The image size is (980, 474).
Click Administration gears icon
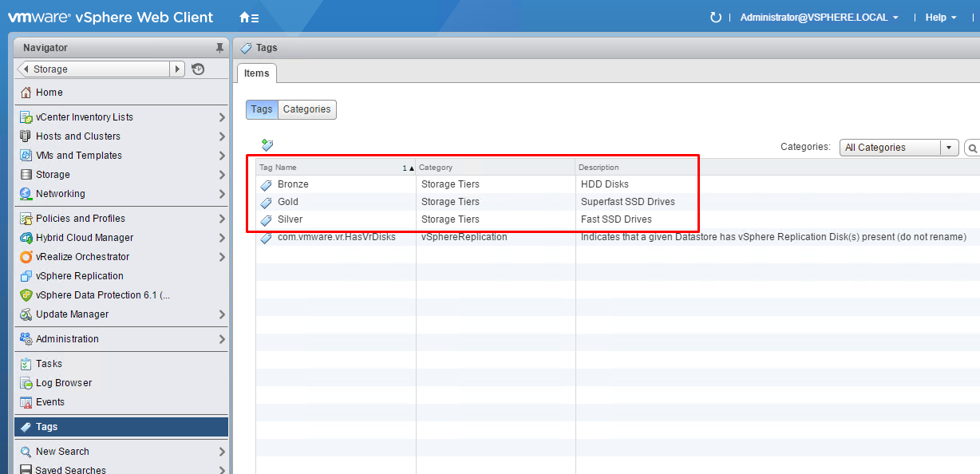coord(26,339)
